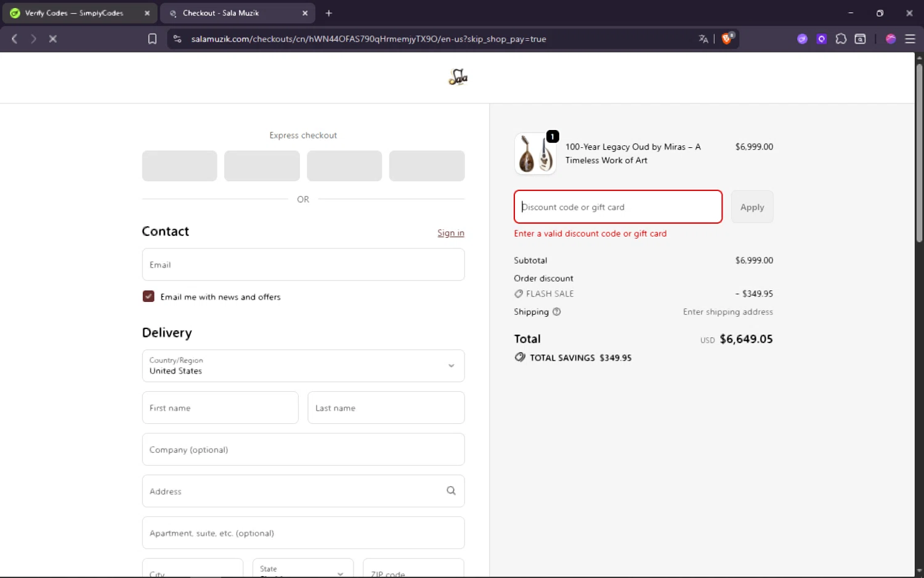The width and height of the screenshot is (924, 578).
Task: Switch to Verify Codes SimplyCodes tab
Action: [79, 13]
